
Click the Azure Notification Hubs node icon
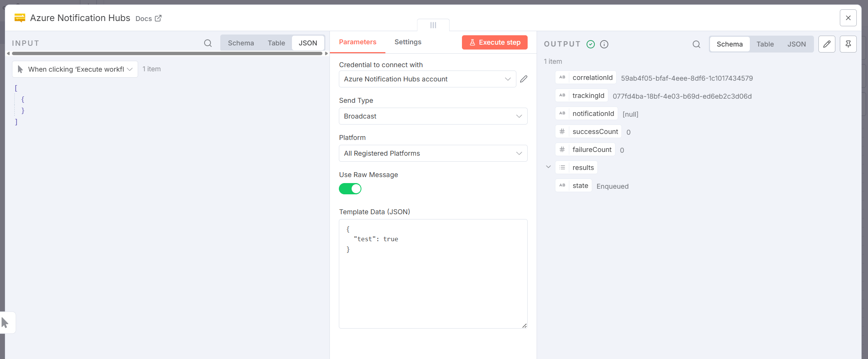20,18
